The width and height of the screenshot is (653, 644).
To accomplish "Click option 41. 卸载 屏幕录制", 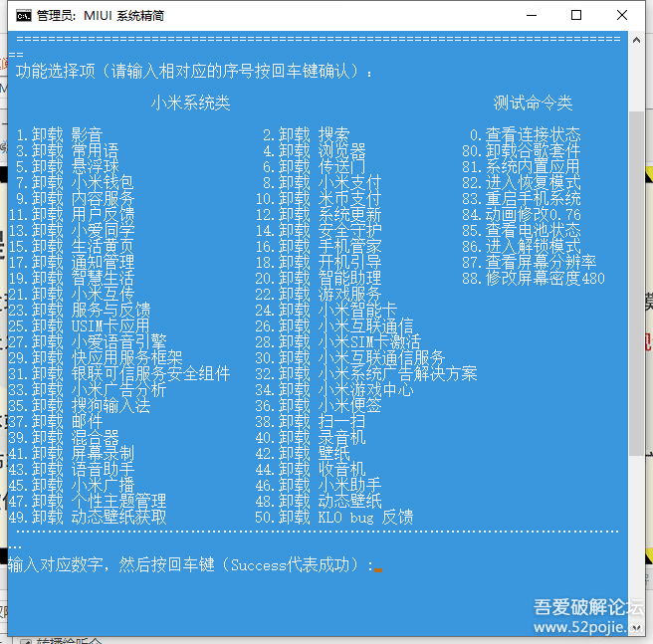I will 72,453.
